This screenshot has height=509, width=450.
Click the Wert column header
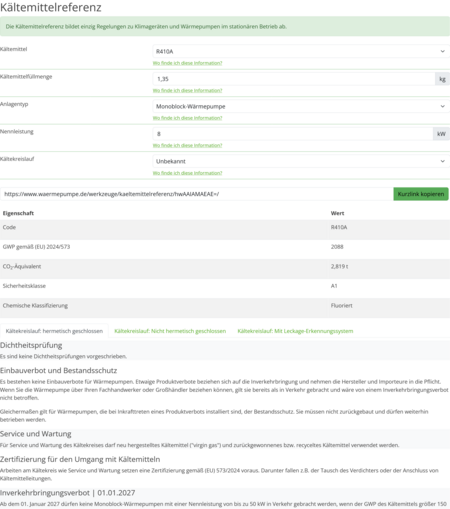[337, 213]
